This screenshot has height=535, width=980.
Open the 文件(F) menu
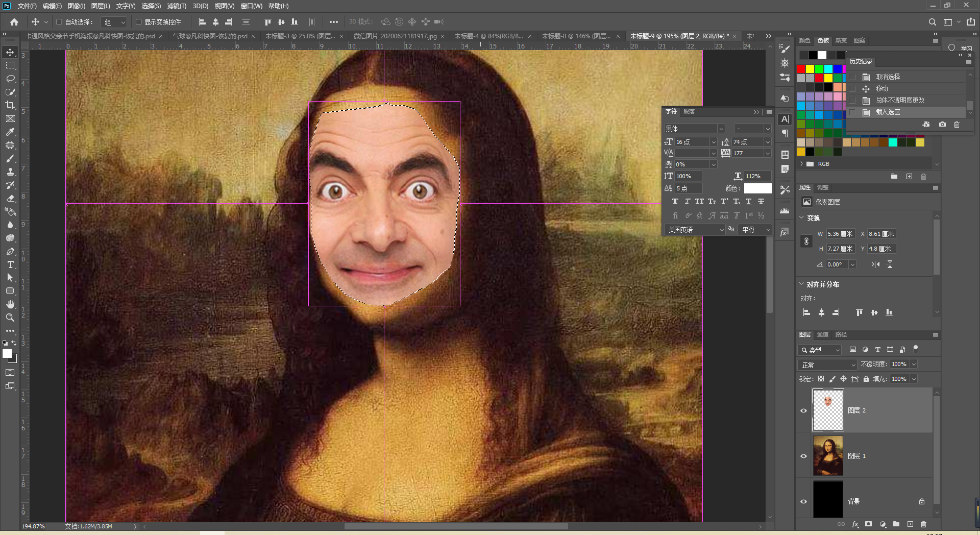[x=27, y=6]
